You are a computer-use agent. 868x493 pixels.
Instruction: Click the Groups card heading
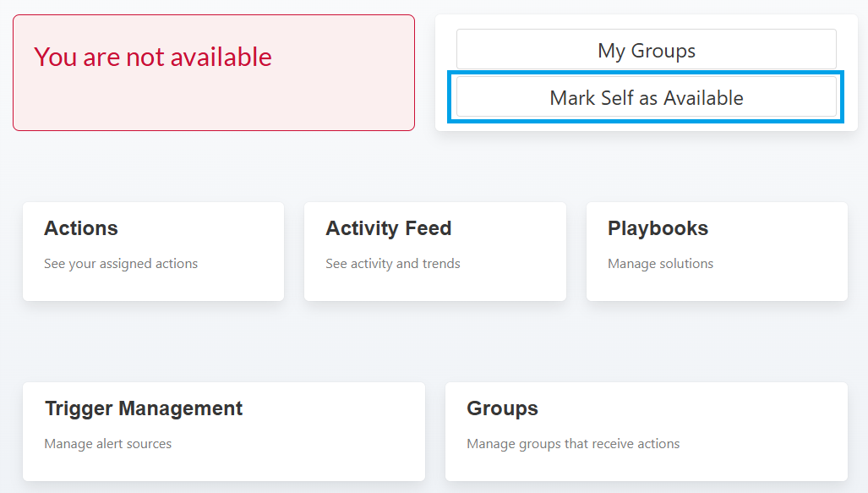click(x=502, y=408)
